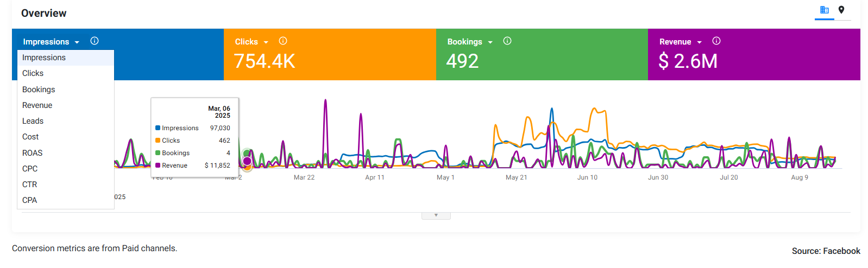Click the tooltip Impressions blue swatch
868x268 pixels.
(158, 128)
